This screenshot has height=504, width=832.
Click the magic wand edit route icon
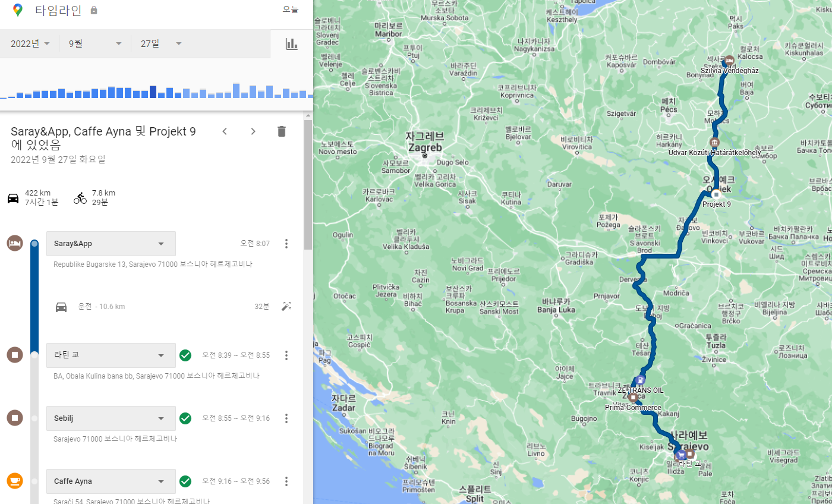(x=286, y=306)
